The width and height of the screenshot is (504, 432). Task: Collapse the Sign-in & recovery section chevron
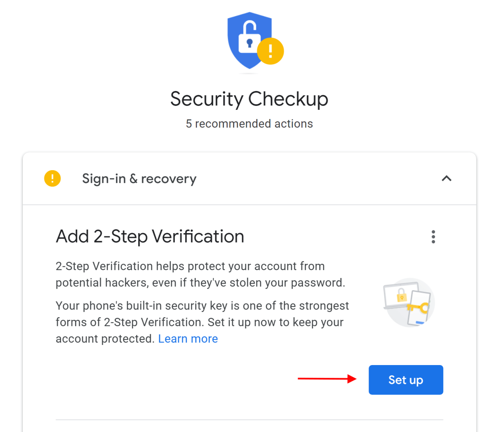pos(447,178)
